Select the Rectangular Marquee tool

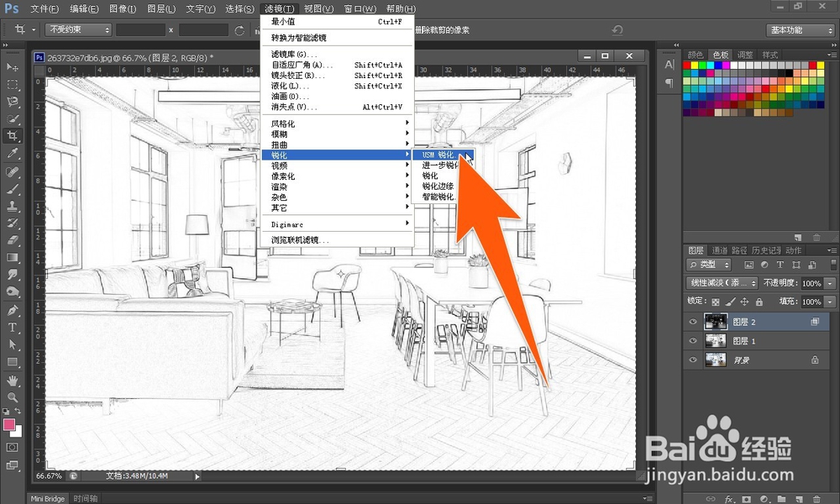click(13, 85)
